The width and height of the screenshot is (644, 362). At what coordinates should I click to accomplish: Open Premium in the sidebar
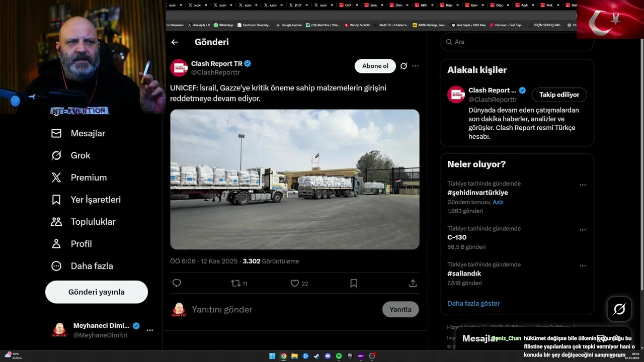tap(79, 177)
